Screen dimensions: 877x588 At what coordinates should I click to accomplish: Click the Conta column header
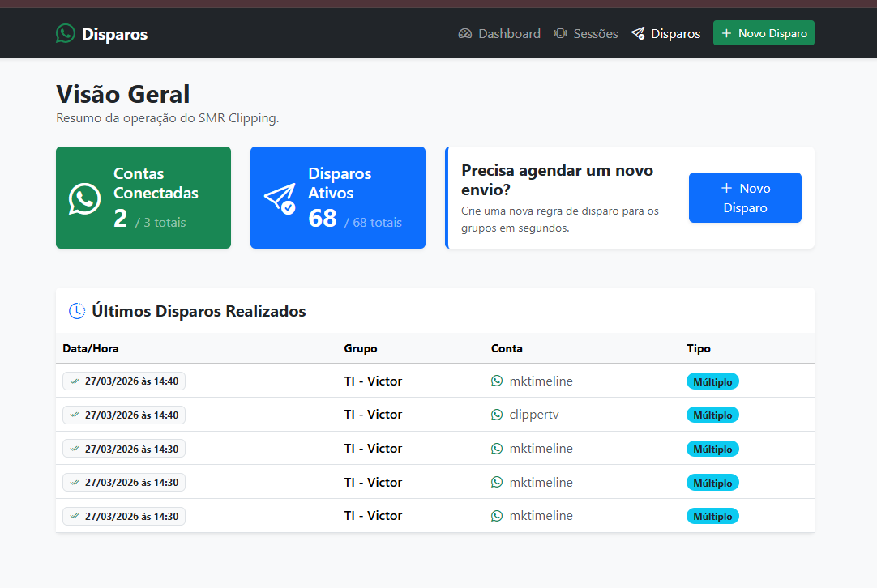507,349
